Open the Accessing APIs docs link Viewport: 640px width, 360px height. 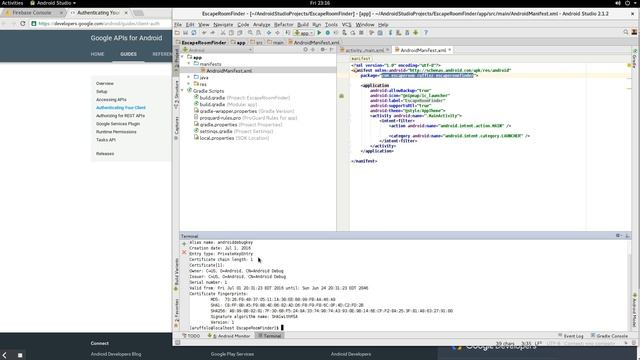(111, 100)
